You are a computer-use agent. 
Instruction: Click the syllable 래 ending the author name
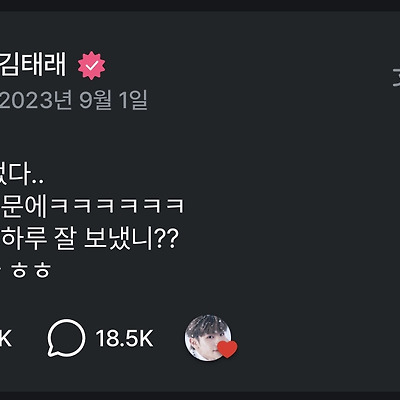55,65
